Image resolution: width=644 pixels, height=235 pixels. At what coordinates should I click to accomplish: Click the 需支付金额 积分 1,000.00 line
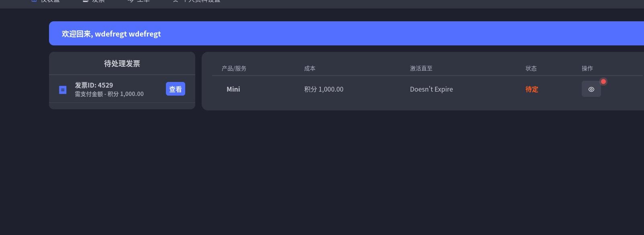pos(109,94)
